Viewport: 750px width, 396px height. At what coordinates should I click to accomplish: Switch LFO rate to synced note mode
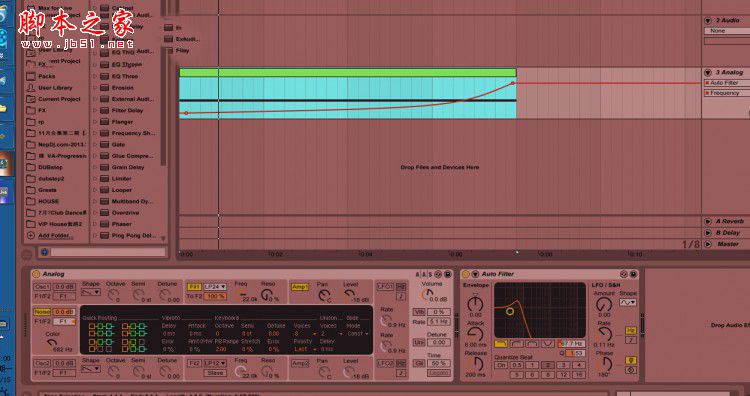630,340
